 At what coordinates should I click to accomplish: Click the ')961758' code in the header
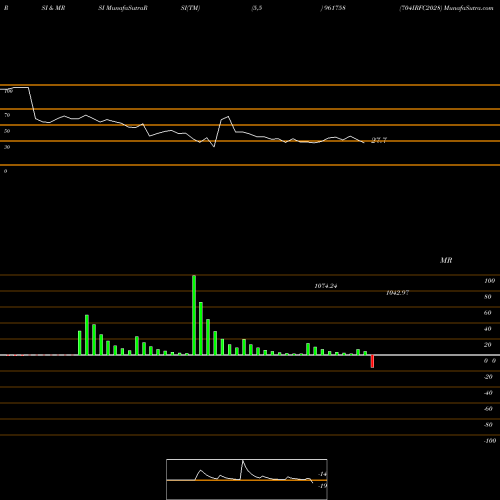click(333, 8)
